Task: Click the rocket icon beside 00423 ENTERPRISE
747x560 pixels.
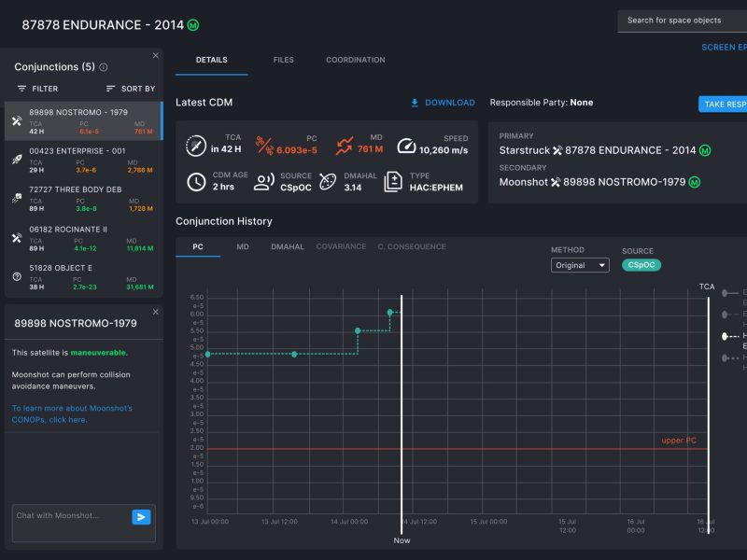Action: click(16, 160)
